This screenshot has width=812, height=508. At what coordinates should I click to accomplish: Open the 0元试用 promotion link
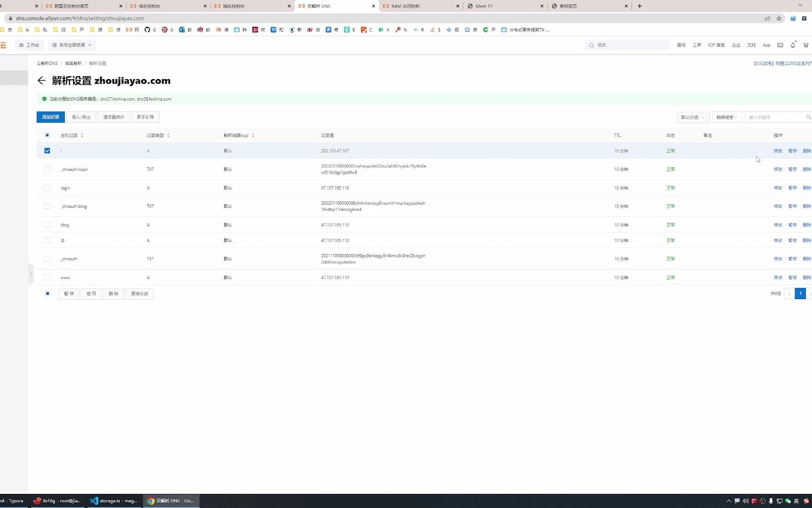click(783, 63)
